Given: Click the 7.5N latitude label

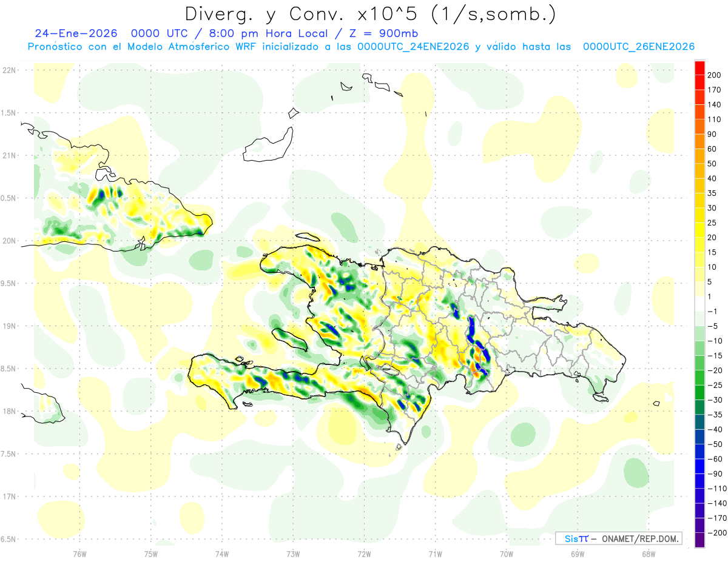Looking at the screenshot, I should (8, 453).
